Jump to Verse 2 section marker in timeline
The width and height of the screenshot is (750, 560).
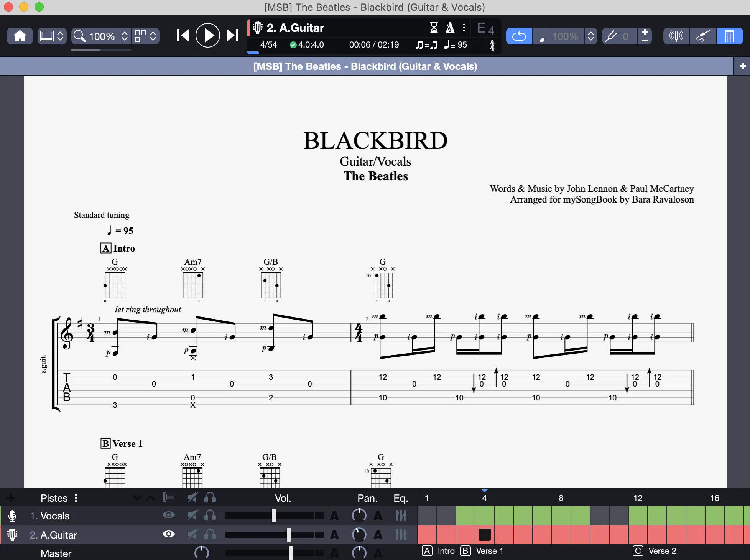(x=655, y=551)
